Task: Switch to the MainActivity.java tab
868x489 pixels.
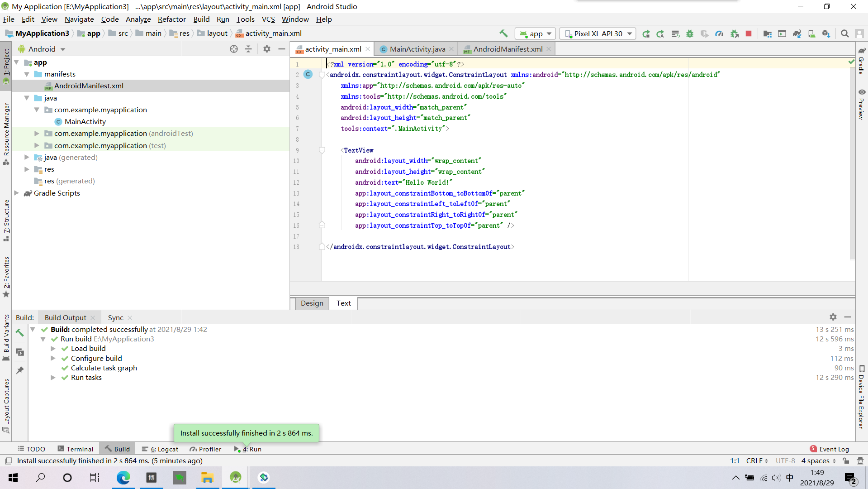Action: pos(417,49)
